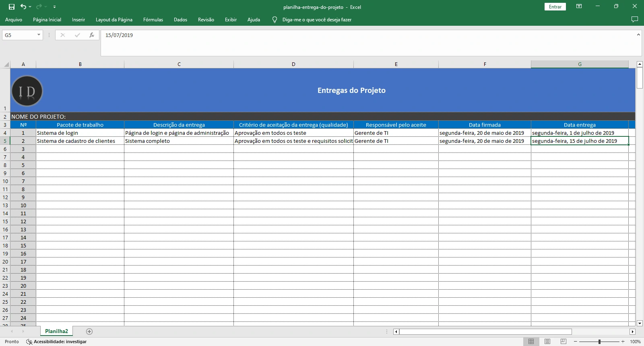Add a new sheet with the plus icon

(89, 331)
